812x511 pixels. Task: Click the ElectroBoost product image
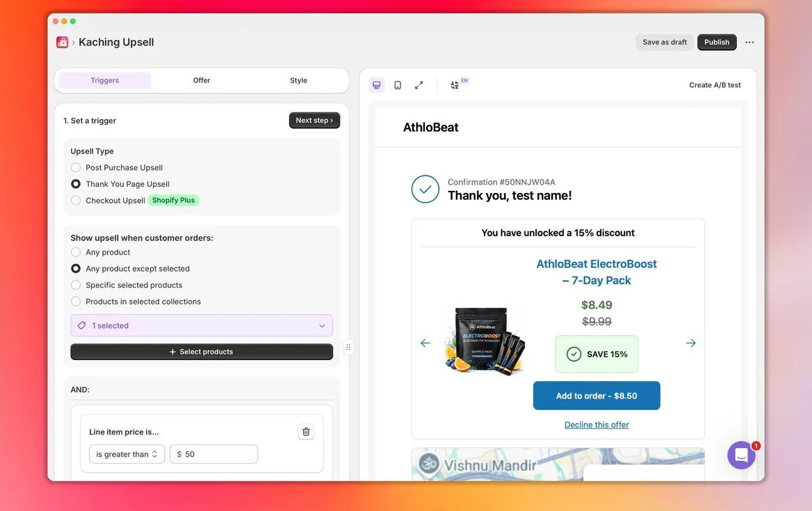click(x=485, y=342)
